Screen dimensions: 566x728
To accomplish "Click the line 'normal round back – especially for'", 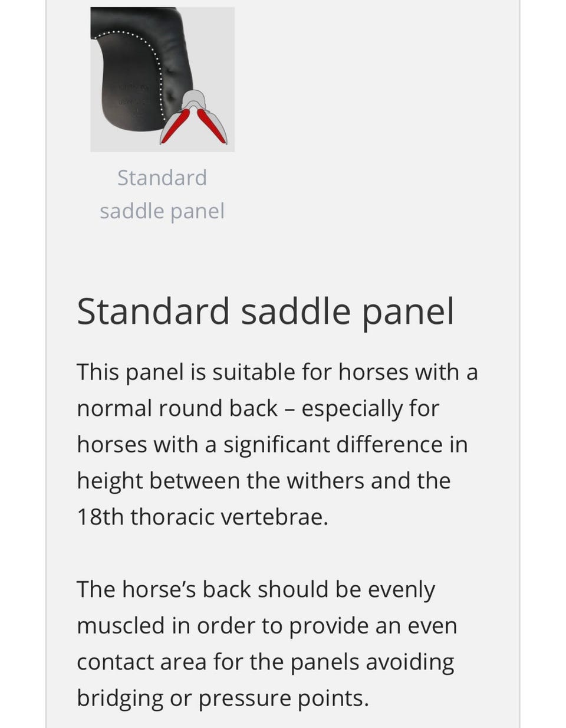I will click(x=258, y=408).
